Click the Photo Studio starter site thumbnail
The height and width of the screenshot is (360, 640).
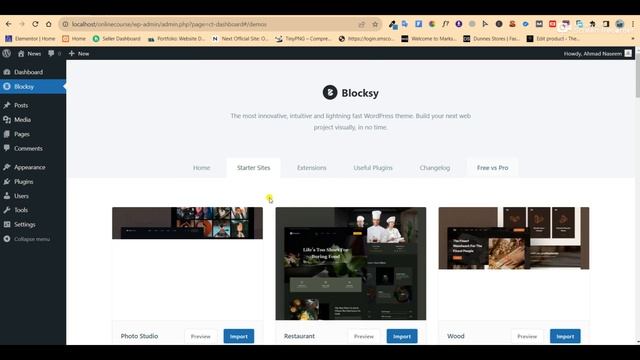click(x=187, y=223)
